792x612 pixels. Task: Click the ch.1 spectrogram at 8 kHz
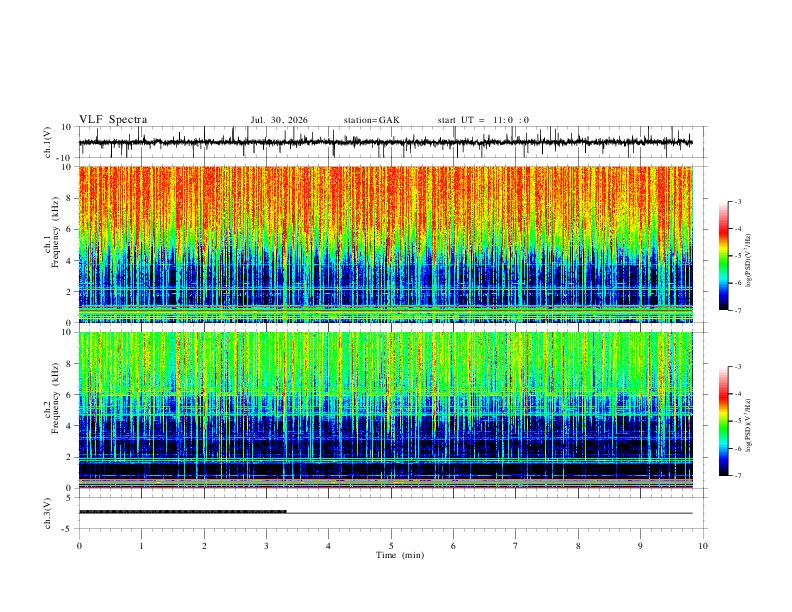point(385,198)
